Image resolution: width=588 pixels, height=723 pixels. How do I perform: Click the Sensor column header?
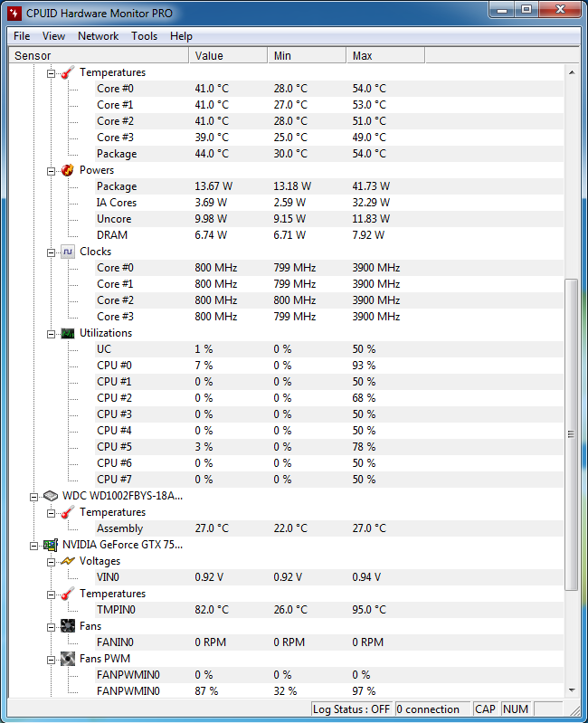pos(99,56)
